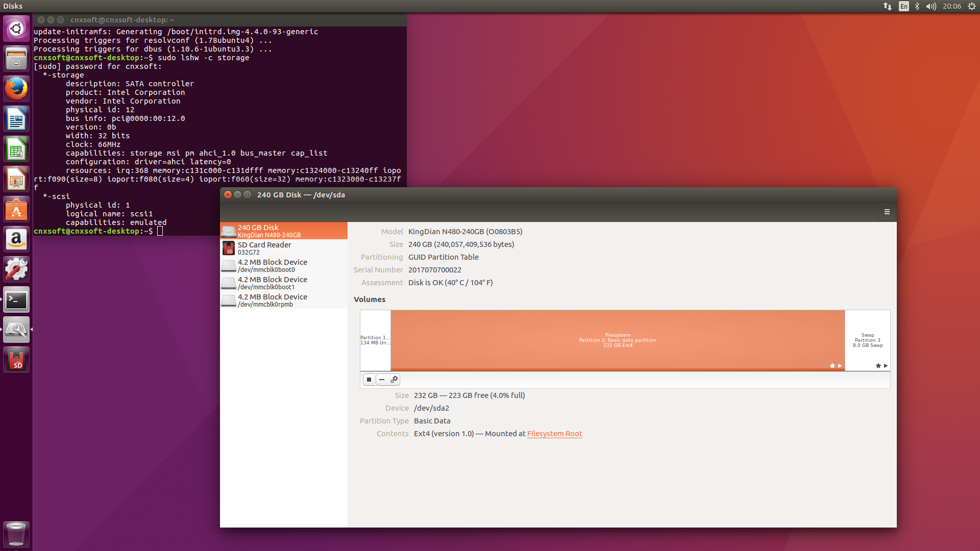The image size is (980, 551).
Task: Open the session power gear menu
Action: point(972,6)
